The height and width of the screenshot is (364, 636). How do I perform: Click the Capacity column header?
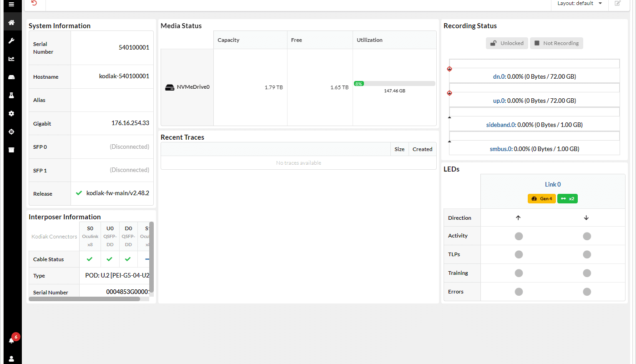tap(250, 40)
